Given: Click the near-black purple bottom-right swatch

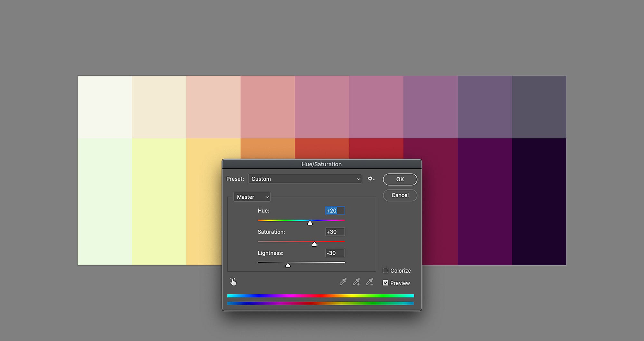Looking at the screenshot, I should click(539, 202).
